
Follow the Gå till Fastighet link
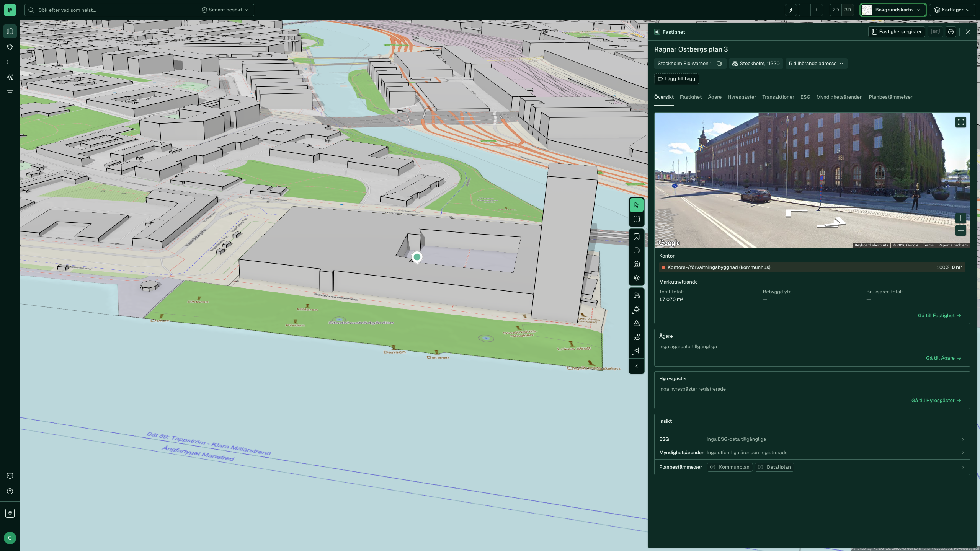939,316
